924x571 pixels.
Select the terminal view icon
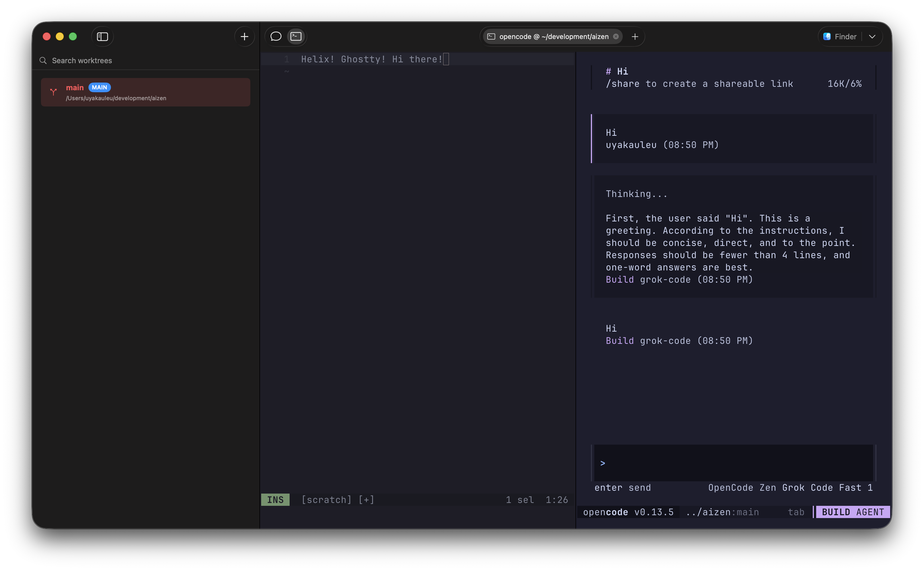(296, 37)
